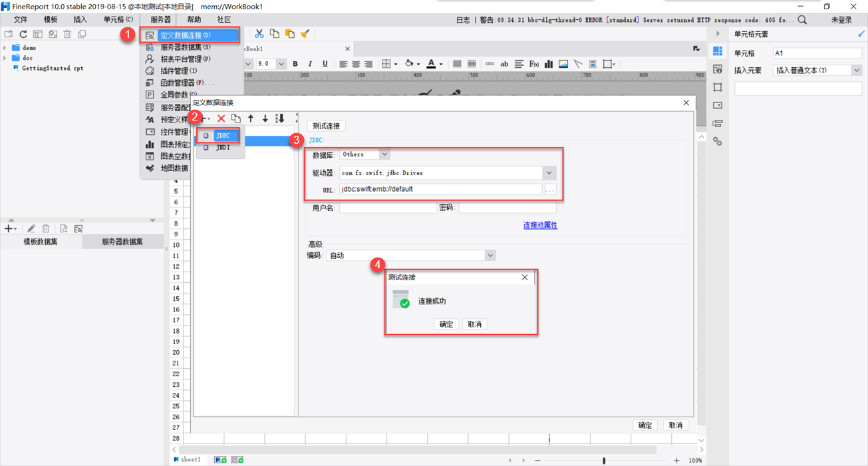This screenshot has width=868, height=466.
Task: Click the insert image icon in the toolbar
Action: pos(563,64)
